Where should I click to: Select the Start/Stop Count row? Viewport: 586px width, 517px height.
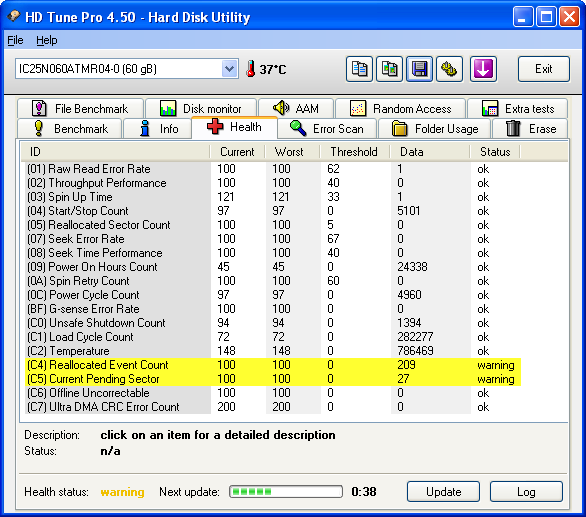273,211
